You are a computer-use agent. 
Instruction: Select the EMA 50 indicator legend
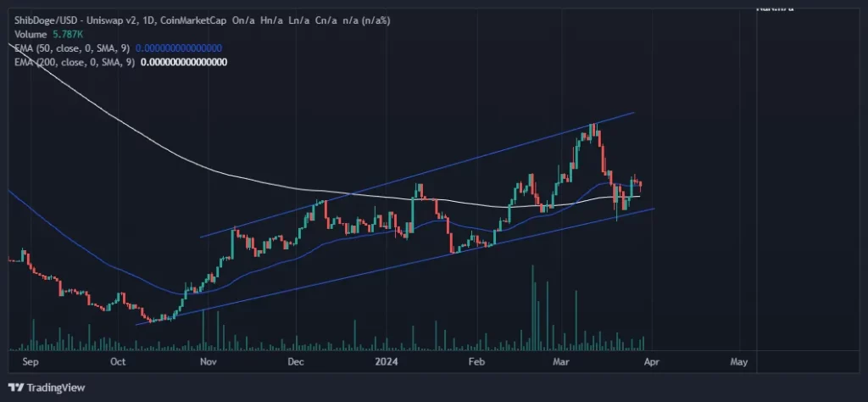click(x=118, y=48)
